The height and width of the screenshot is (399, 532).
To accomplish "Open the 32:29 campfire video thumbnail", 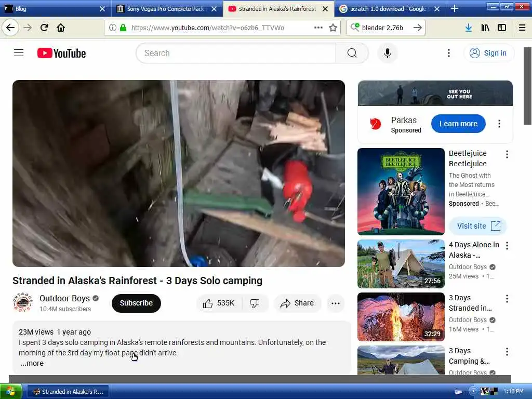I will [401, 316].
